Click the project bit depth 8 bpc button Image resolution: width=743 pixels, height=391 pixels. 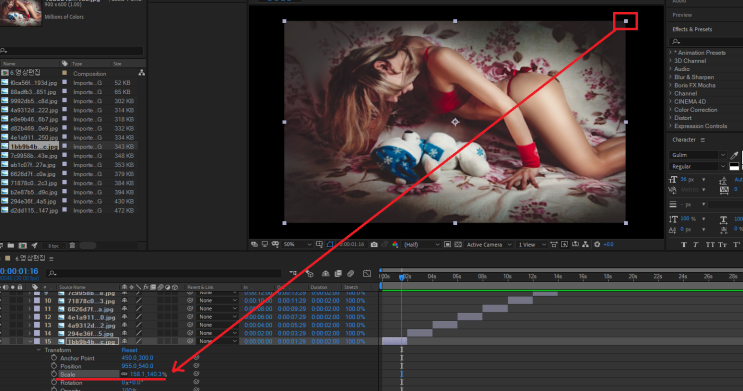click(x=54, y=246)
